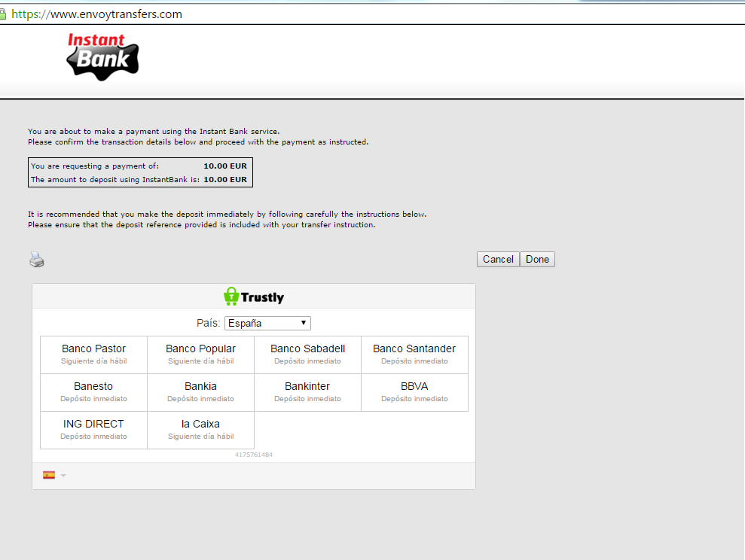This screenshot has height=560, width=745.
Task: Pick Banco Santander for instant deposit
Action: pyautogui.click(x=414, y=355)
